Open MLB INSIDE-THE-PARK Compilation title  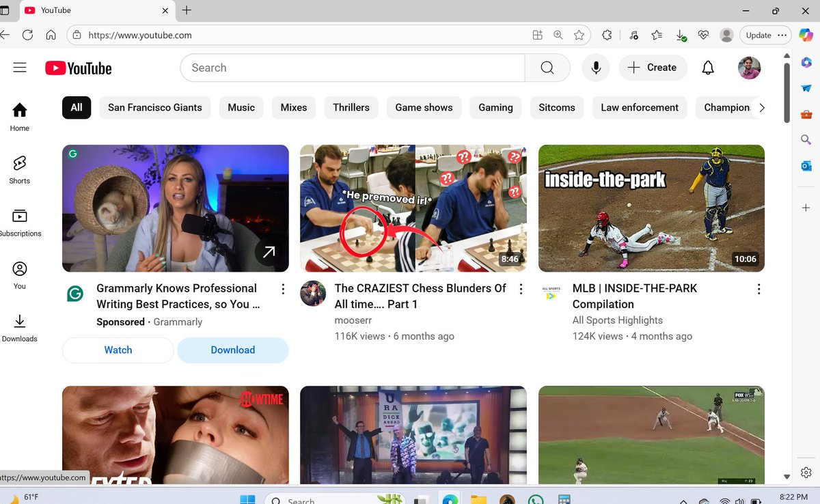(635, 296)
